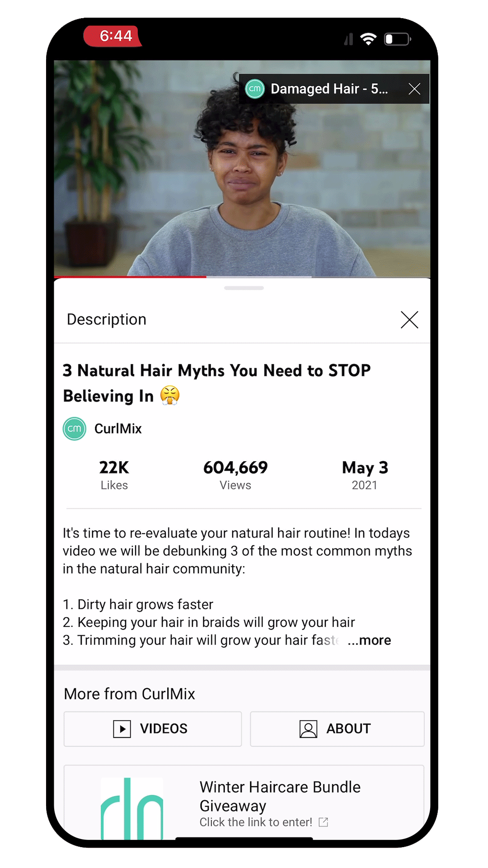Tap the Wi-Fi status icon
The height and width of the screenshot is (868, 488).
click(x=369, y=39)
